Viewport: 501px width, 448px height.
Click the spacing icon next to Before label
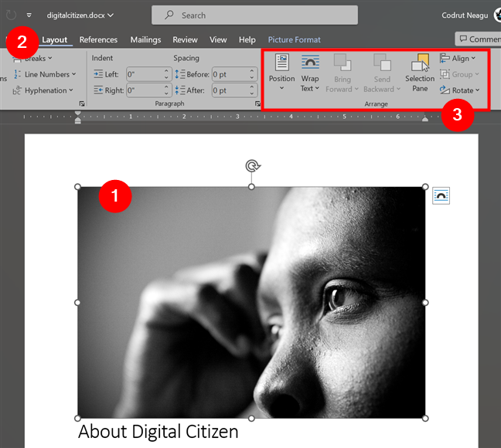tap(180, 74)
